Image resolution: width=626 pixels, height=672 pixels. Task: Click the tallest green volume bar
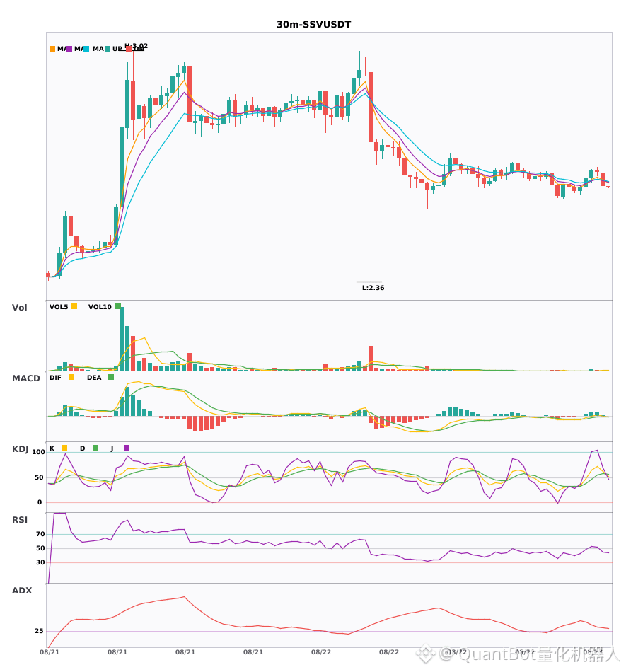(x=122, y=339)
